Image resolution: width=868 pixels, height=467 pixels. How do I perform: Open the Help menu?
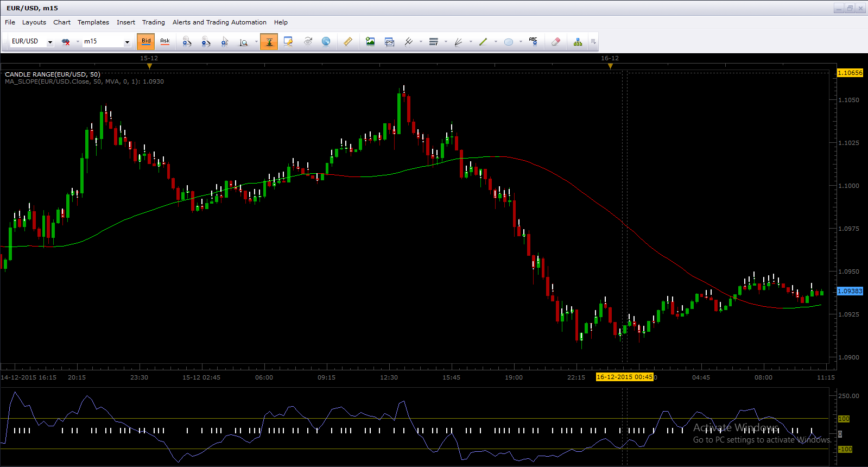281,22
